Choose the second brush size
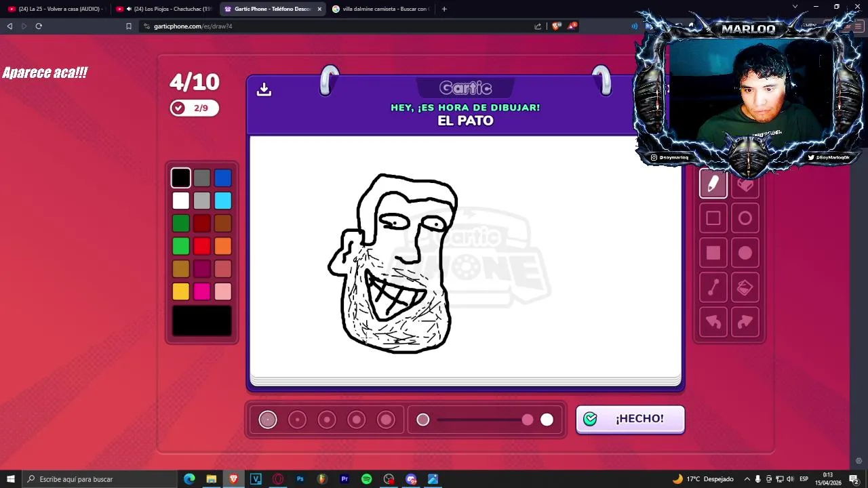Image resolution: width=868 pixels, height=488 pixels. 297,420
